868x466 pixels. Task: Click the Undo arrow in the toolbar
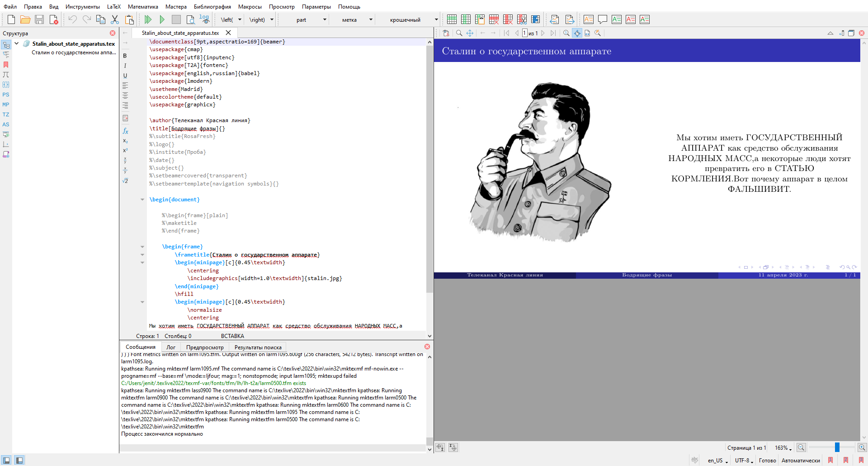pyautogui.click(x=72, y=19)
